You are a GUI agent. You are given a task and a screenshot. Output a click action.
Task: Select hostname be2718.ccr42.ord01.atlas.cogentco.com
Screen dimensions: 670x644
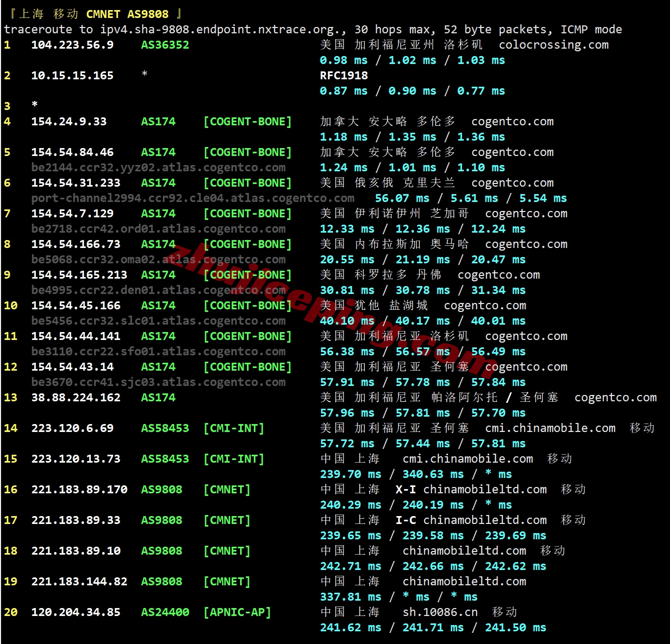pos(158,229)
